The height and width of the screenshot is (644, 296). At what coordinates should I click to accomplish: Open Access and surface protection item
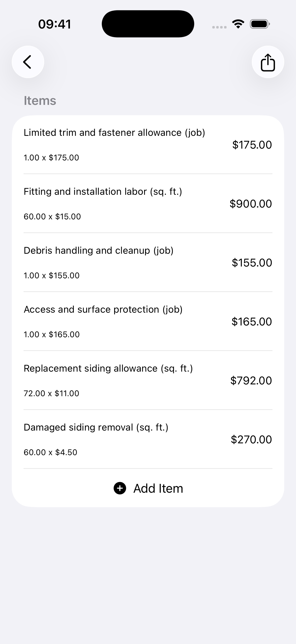click(148, 322)
